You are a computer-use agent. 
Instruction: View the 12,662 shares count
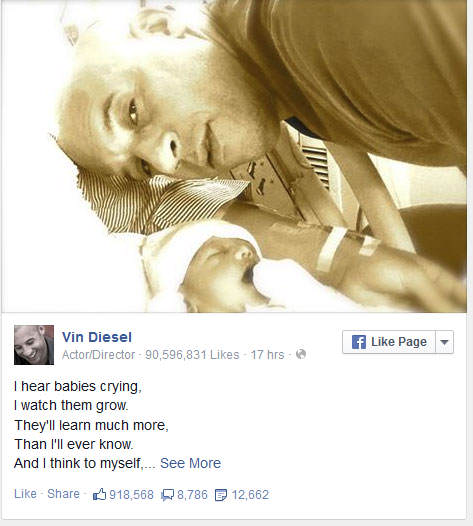250,495
